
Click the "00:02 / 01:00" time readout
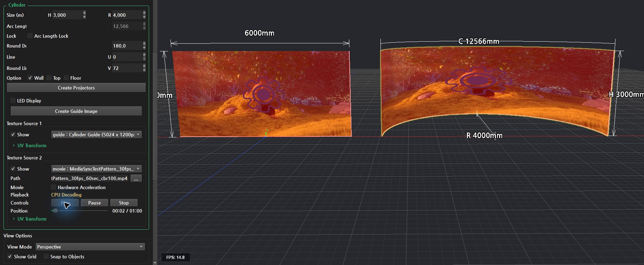pyautogui.click(x=127, y=211)
